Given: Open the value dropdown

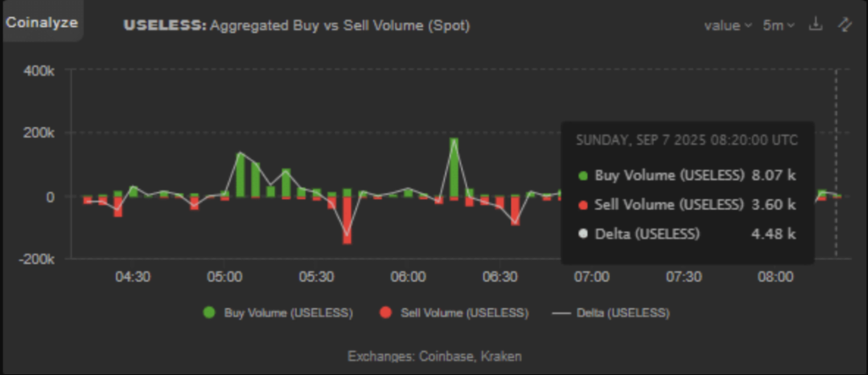Looking at the screenshot, I should point(728,25).
